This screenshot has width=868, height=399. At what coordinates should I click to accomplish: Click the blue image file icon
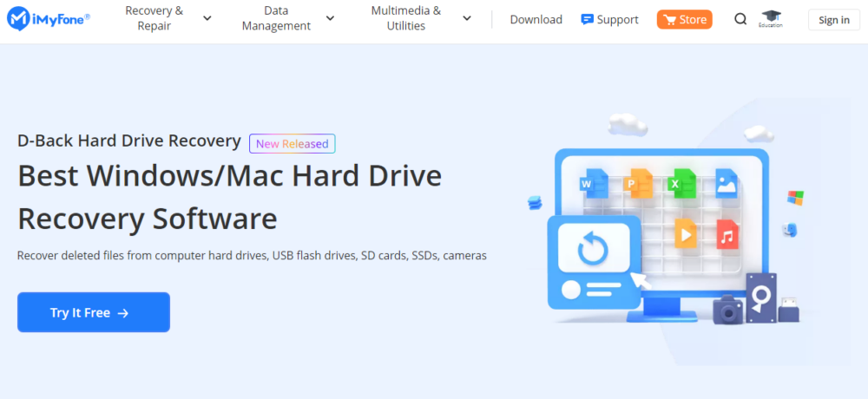click(726, 183)
